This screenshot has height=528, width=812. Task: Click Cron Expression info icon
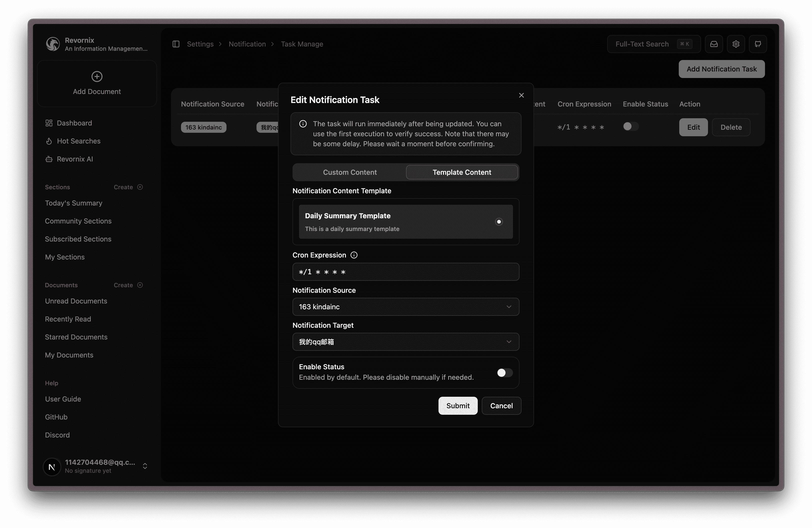click(354, 255)
